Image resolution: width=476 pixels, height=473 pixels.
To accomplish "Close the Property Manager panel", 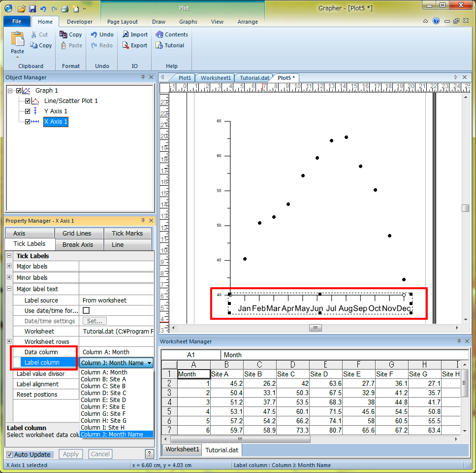I will pos(151,221).
